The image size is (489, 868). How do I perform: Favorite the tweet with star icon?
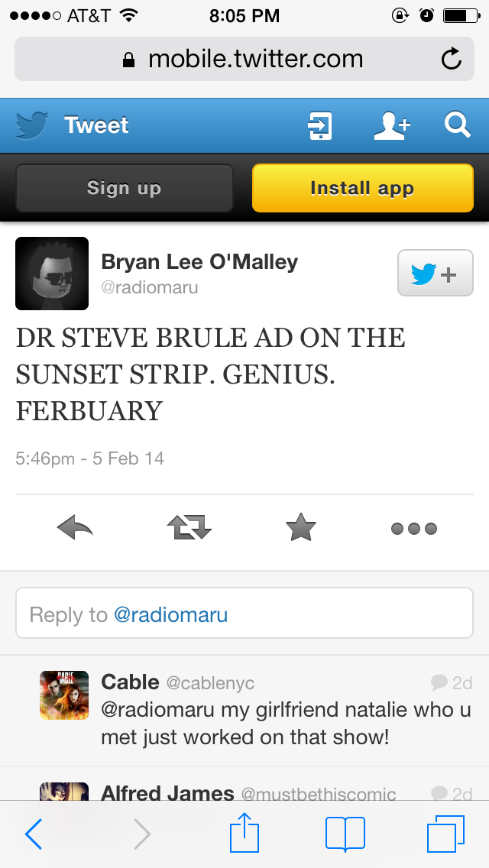click(x=300, y=528)
